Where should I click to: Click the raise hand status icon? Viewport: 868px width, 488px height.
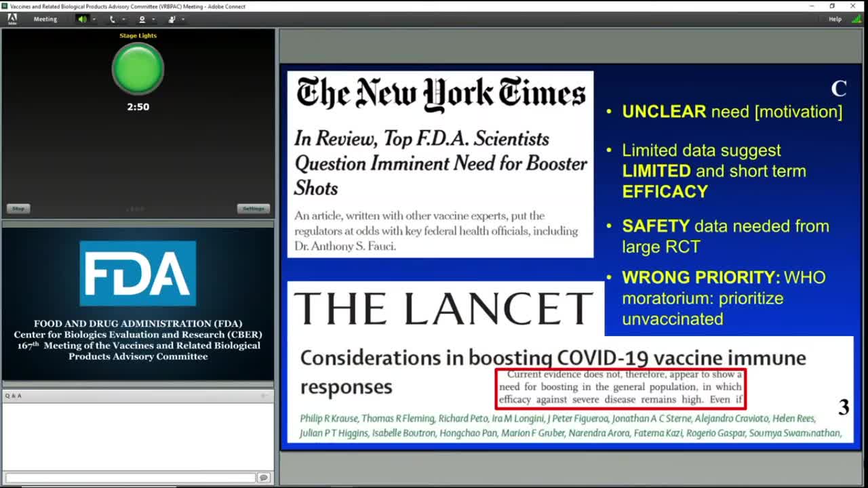tap(172, 19)
